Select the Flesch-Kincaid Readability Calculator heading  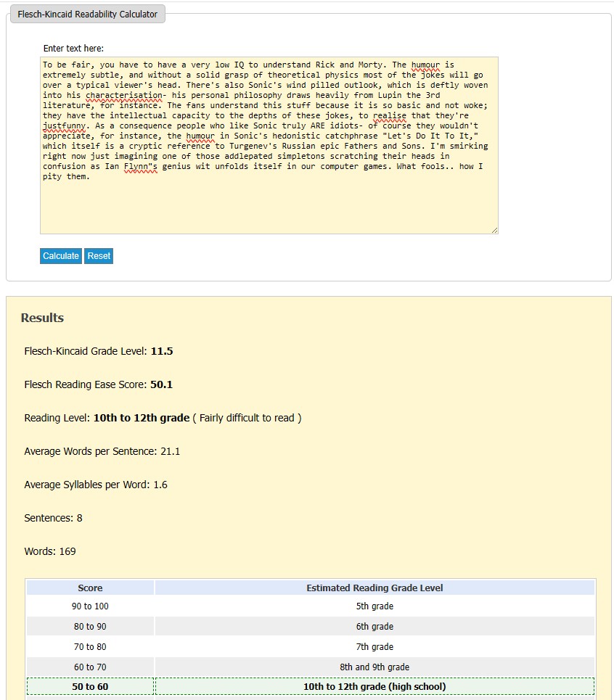(88, 15)
